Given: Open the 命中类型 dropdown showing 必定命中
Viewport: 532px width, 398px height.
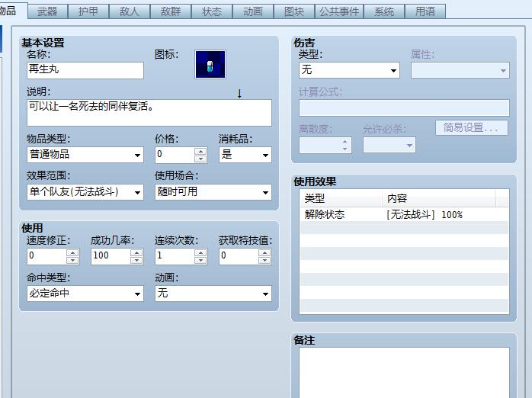Looking at the screenshot, I should click(x=85, y=294).
